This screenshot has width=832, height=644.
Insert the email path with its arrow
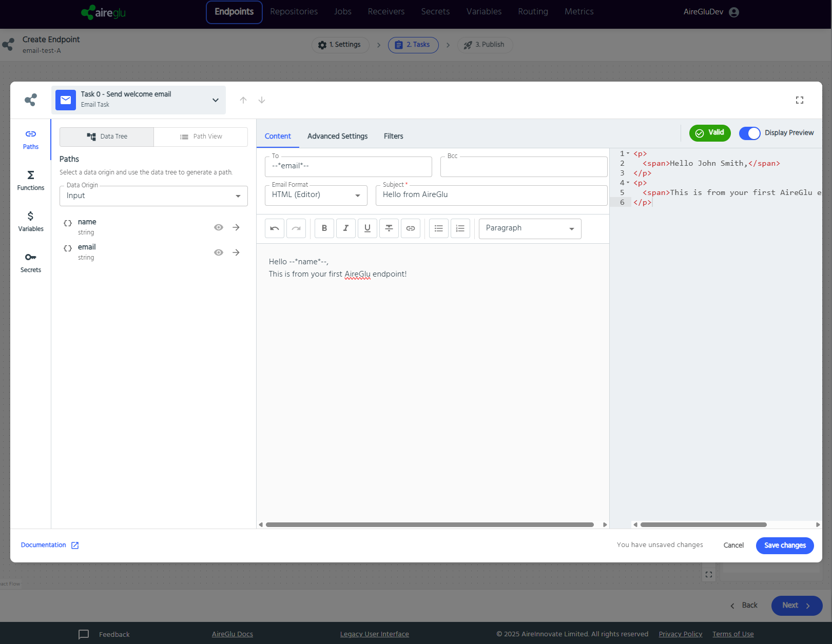point(236,252)
